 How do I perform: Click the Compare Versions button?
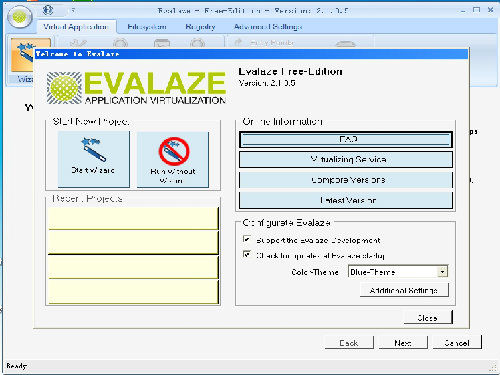tap(346, 180)
